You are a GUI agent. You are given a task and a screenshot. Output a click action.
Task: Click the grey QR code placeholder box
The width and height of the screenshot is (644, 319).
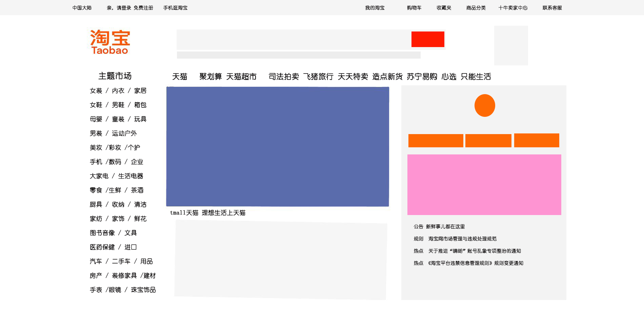511,45
